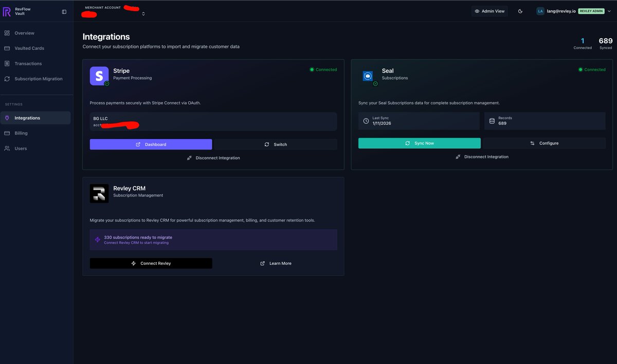Image resolution: width=617 pixels, height=364 pixels.
Task: Click the Overview grid icon
Action: point(7,33)
